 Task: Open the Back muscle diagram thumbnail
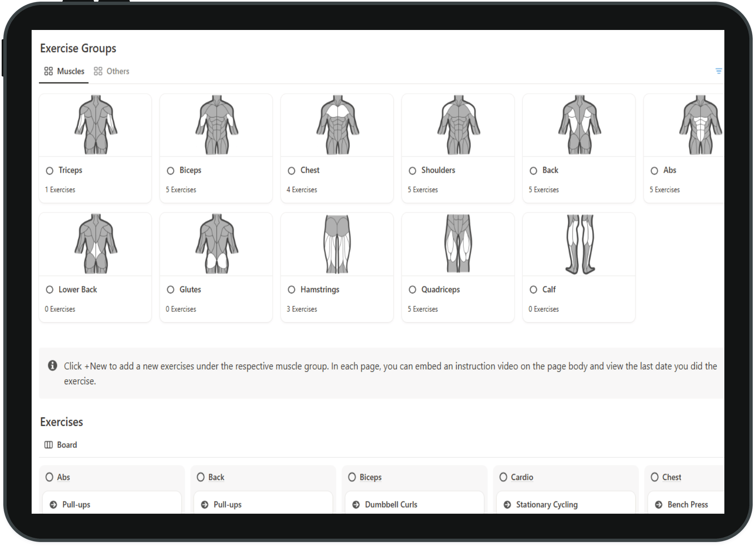point(579,125)
